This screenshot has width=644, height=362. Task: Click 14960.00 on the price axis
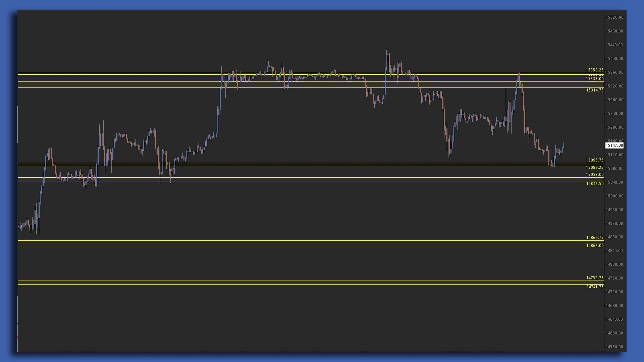(x=614, y=210)
